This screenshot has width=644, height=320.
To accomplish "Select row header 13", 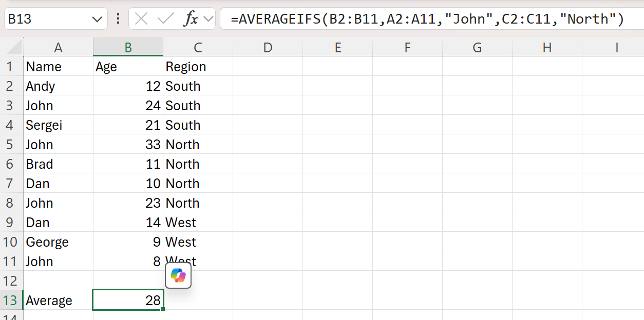I will click(10, 300).
